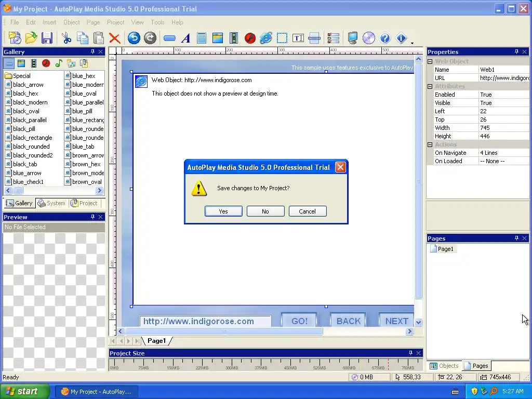
Task: Click the GO! button on the page
Action: pos(299,321)
